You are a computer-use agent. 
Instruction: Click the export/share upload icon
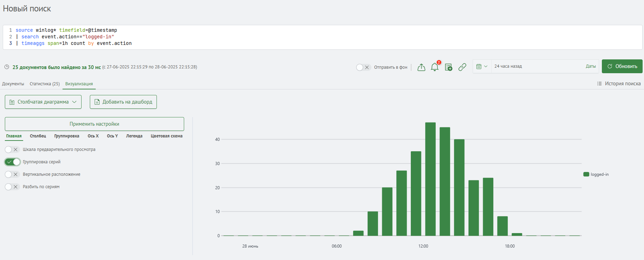(x=421, y=67)
